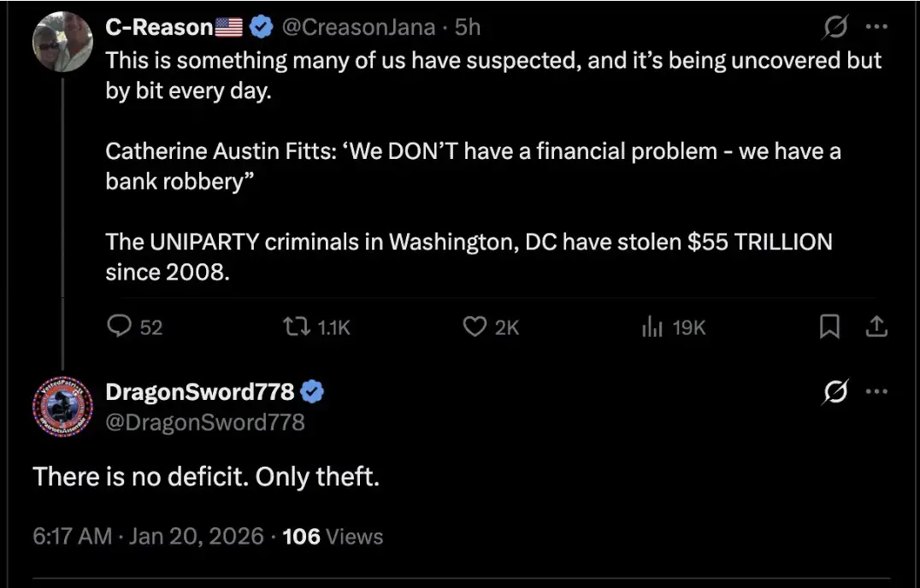920x588 pixels.
Task: Open DragonSword778's profile avatar
Action: click(x=62, y=406)
